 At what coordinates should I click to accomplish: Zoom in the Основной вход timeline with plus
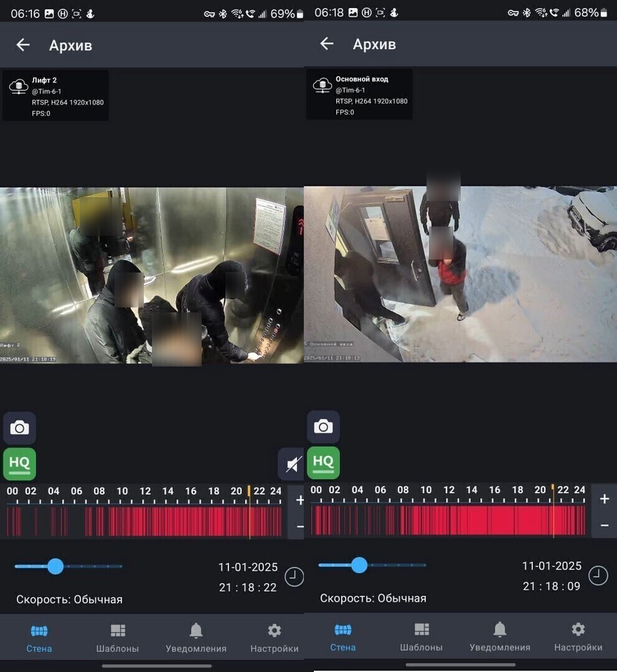(604, 499)
